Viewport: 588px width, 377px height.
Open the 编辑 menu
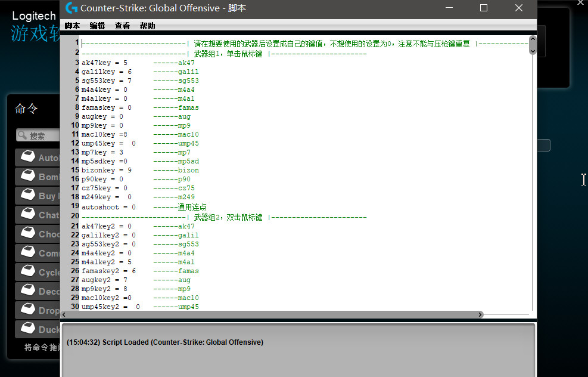click(x=97, y=26)
